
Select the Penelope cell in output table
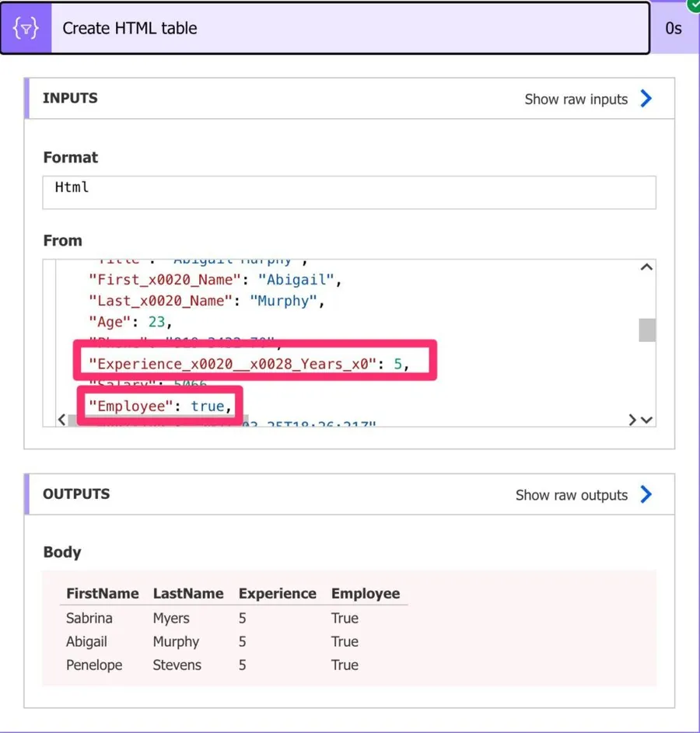pos(95,665)
